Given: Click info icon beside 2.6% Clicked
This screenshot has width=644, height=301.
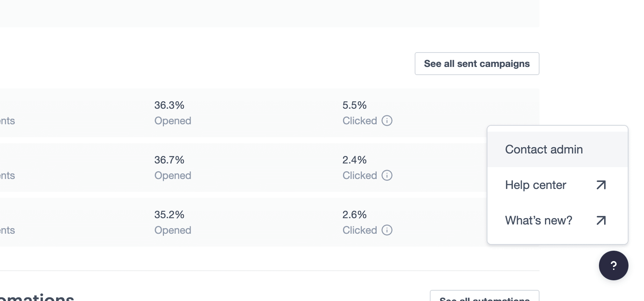Looking at the screenshot, I should click(387, 230).
